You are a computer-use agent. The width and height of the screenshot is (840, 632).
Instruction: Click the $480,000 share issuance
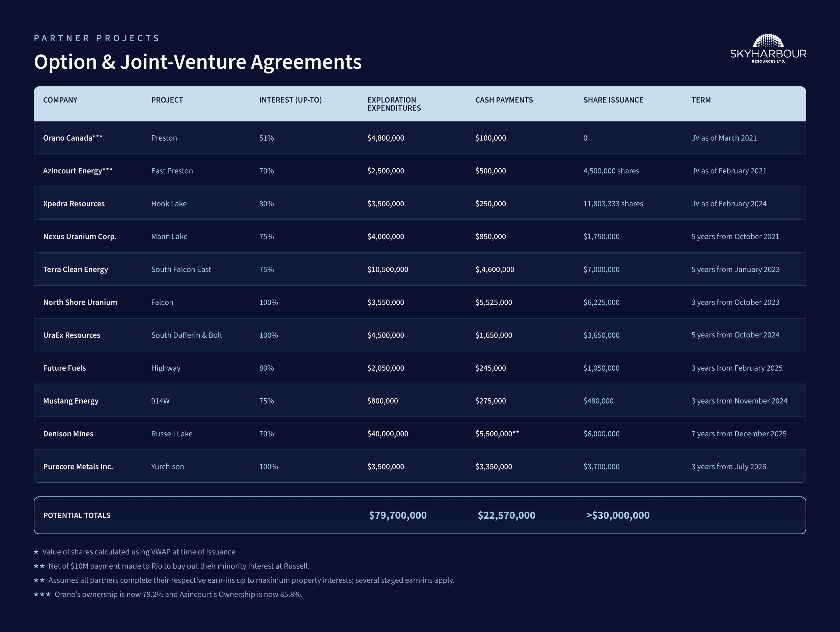tap(598, 401)
